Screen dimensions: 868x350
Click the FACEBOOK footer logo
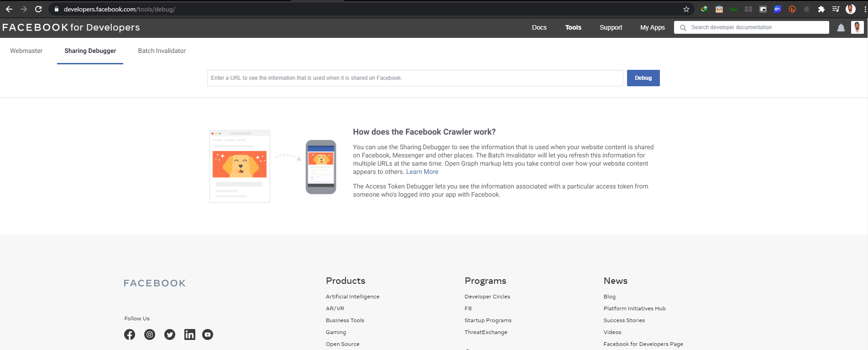[155, 283]
